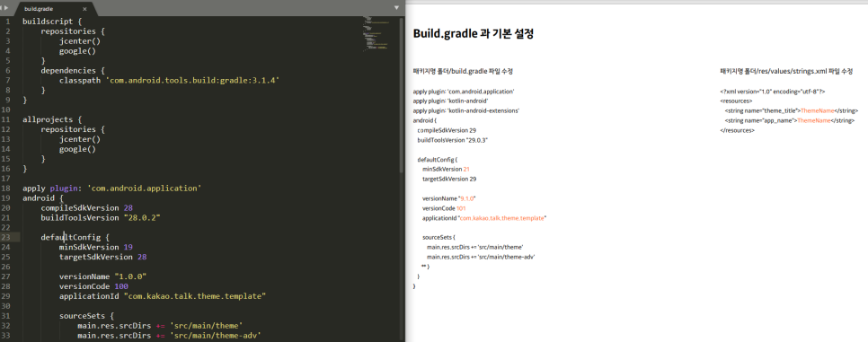Viewport: 868px width, 342px height.
Task: Click the strings.xml 파일 수정 heading
Action: click(x=786, y=72)
